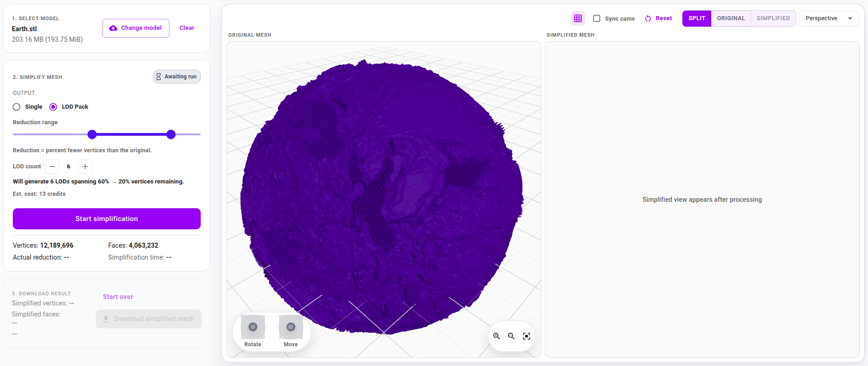
Task: Click the zoom in magnifier icon
Action: [496, 336]
